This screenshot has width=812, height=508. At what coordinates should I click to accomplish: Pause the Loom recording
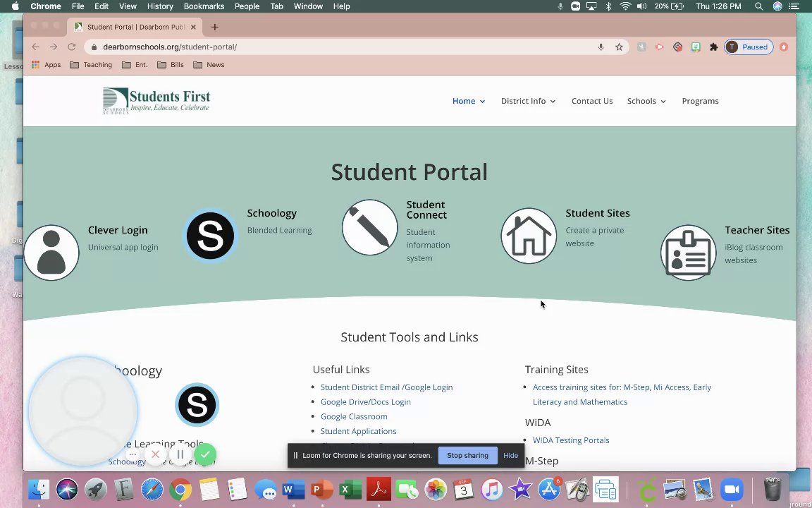[180, 454]
